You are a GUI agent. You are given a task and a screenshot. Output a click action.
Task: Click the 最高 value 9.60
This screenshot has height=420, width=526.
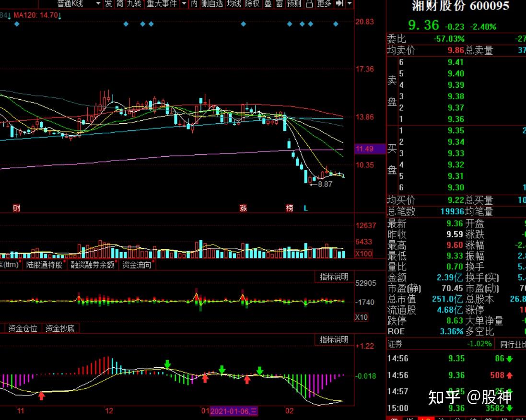pyautogui.click(x=455, y=245)
